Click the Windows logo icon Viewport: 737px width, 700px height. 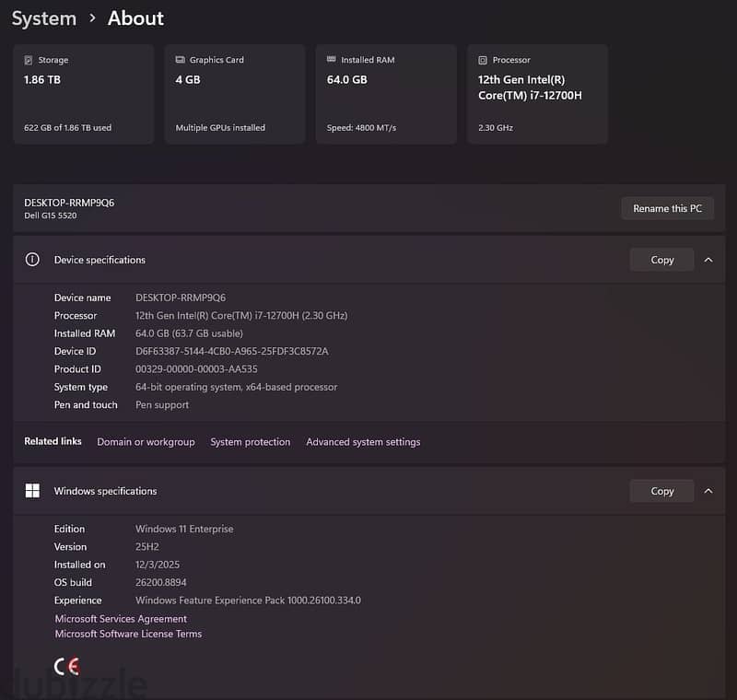tap(32, 491)
